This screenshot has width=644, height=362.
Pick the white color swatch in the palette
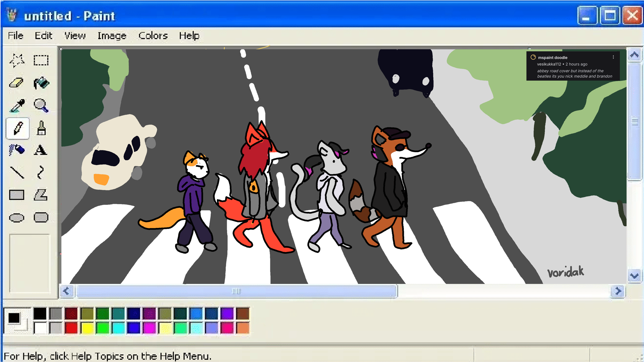coord(40,328)
